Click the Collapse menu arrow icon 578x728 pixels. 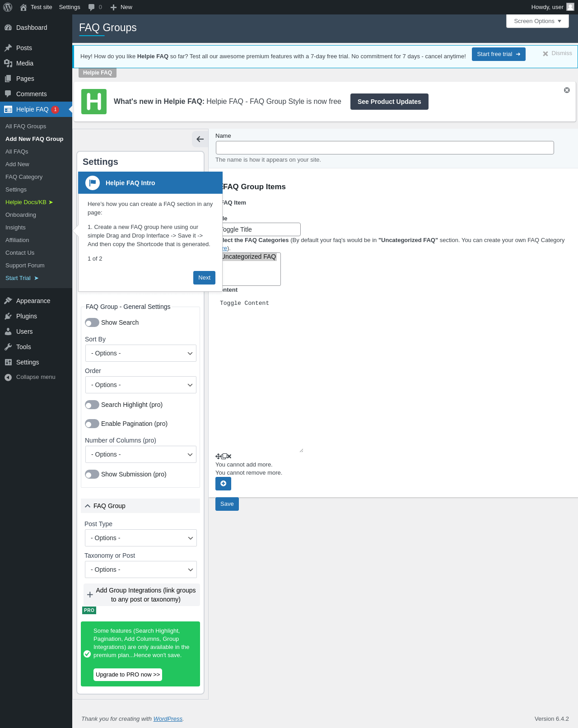[8, 378]
